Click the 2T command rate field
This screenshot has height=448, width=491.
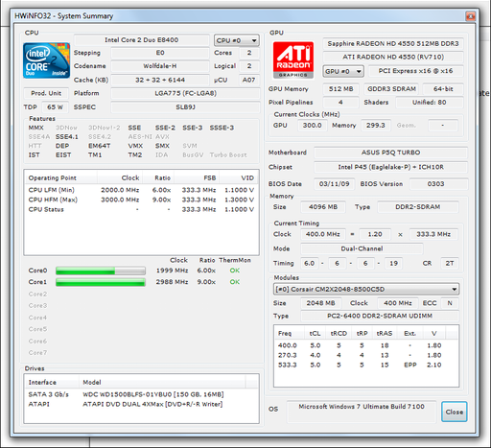coord(450,263)
